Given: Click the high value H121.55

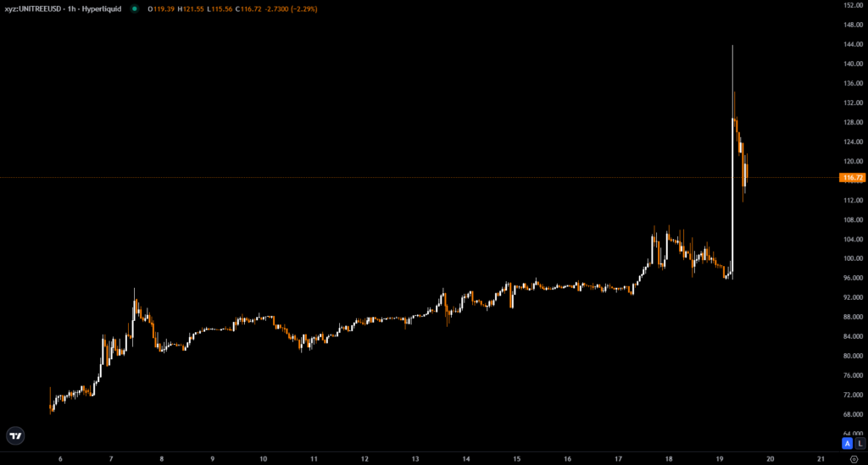Looking at the screenshot, I should tap(191, 8).
